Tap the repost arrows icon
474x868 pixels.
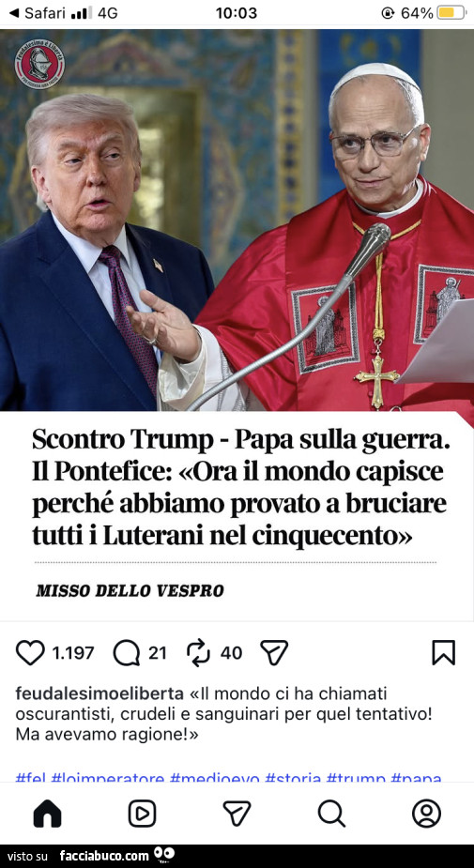[x=199, y=653]
